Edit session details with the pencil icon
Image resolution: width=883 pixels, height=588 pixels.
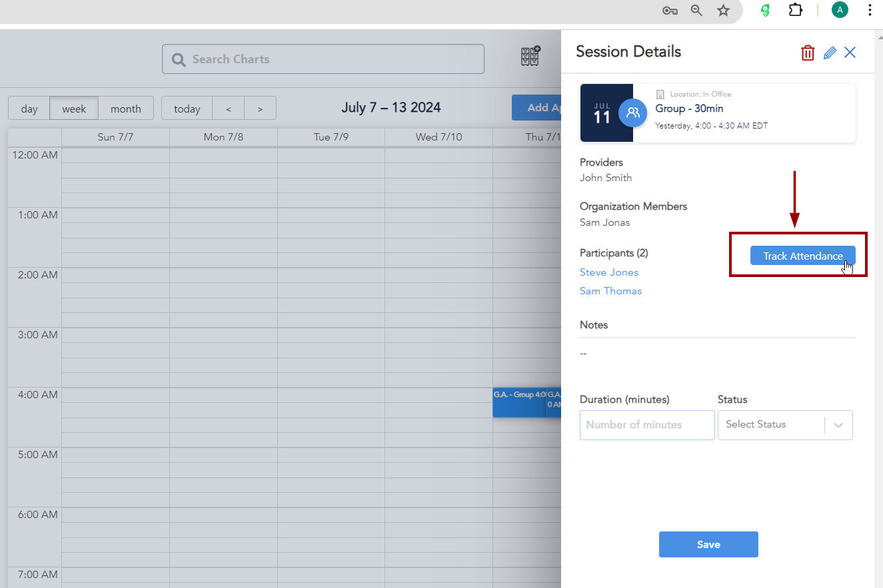click(x=830, y=53)
